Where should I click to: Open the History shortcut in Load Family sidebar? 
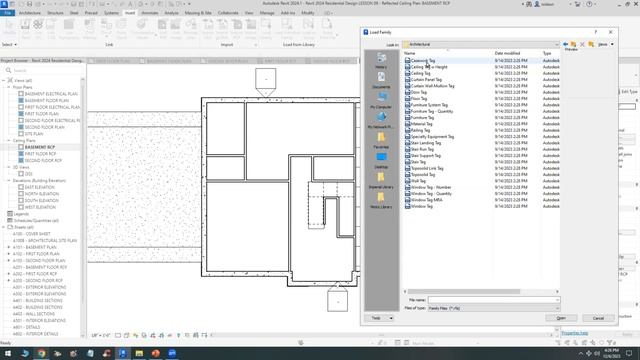[x=381, y=61]
